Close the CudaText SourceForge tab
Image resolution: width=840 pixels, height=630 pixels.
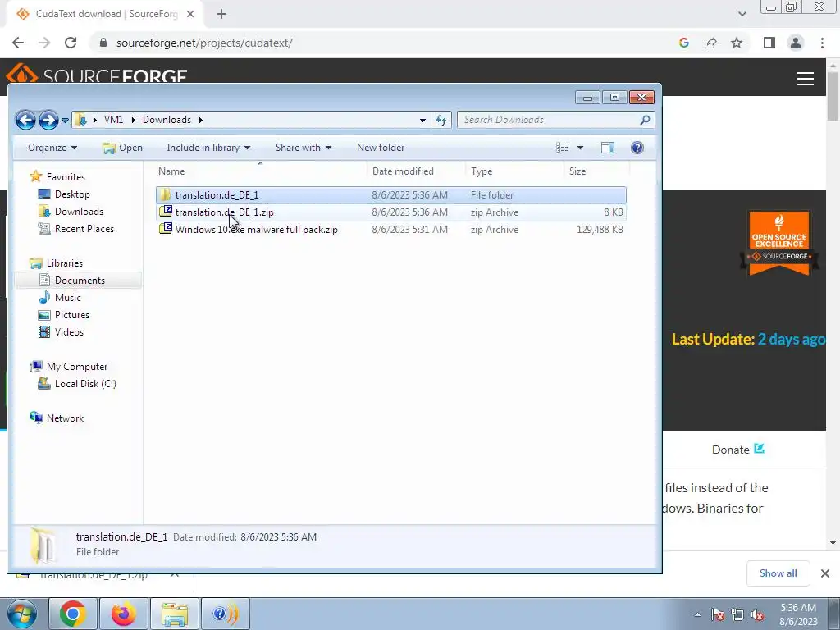(190, 14)
